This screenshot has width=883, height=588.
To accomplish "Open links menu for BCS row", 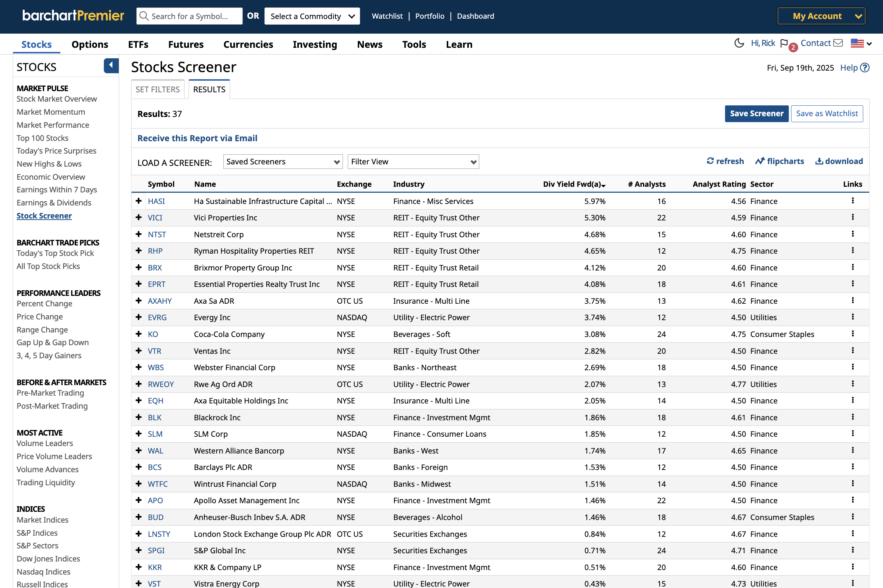I will 852,467.
